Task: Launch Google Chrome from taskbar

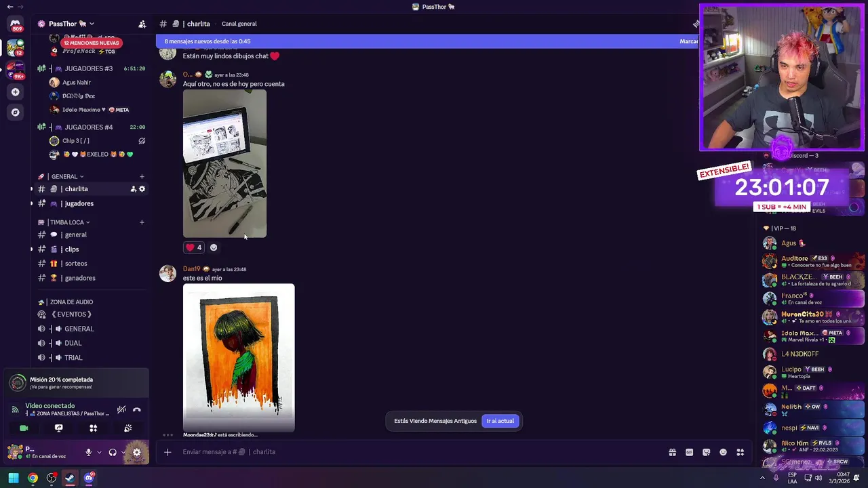Action: pos(33,478)
